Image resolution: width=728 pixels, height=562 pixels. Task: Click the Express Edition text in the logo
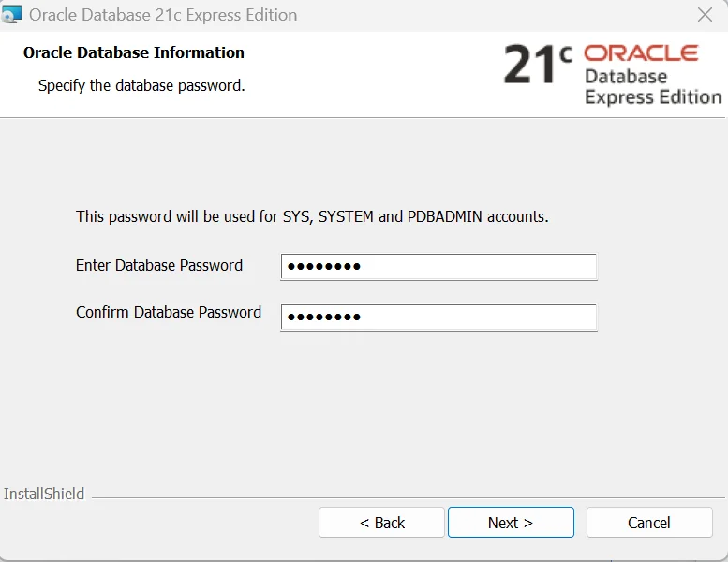[x=653, y=97]
